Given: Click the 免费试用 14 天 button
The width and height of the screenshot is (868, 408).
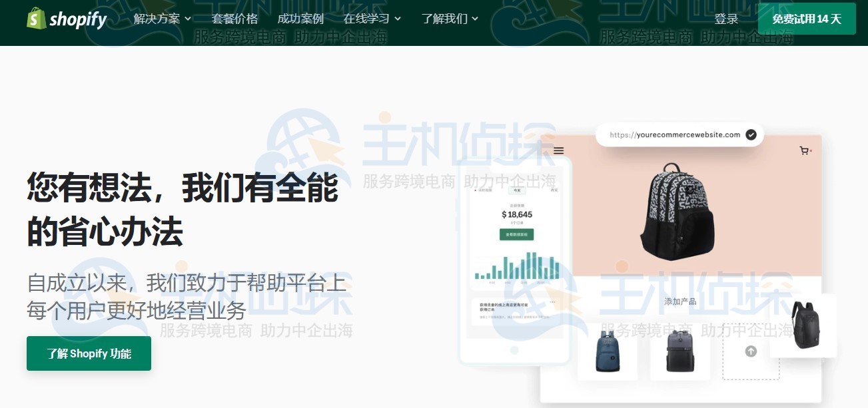Looking at the screenshot, I should [807, 19].
